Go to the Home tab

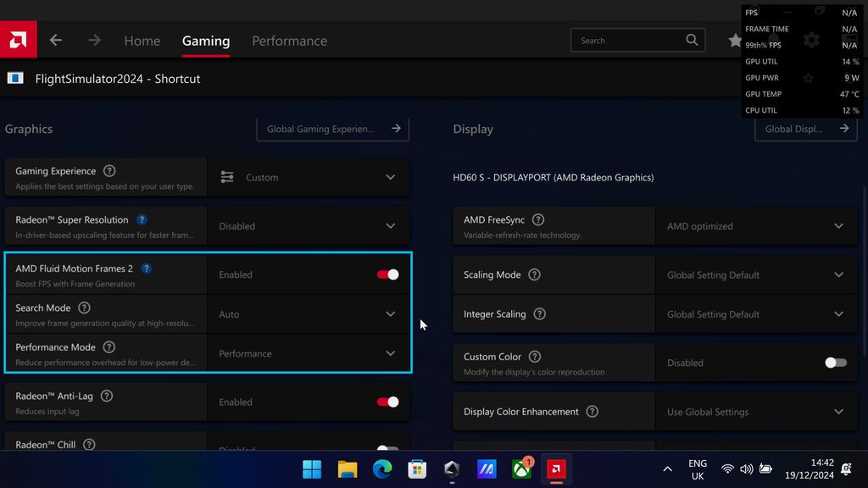[x=142, y=40]
